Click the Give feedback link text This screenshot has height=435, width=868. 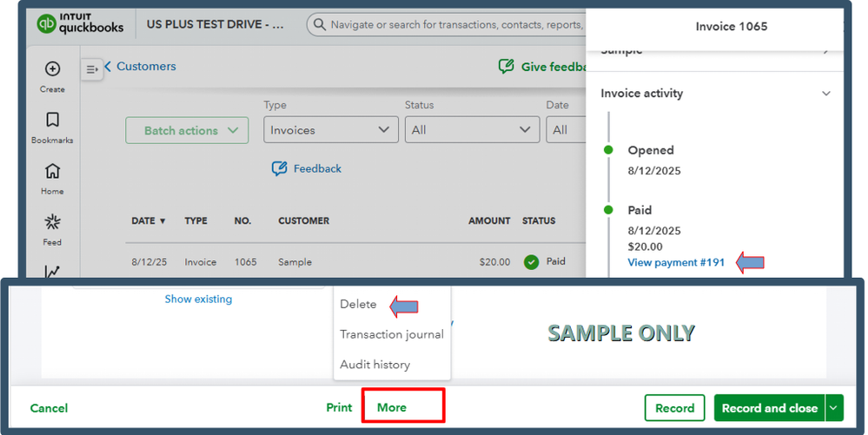click(553, 67)
